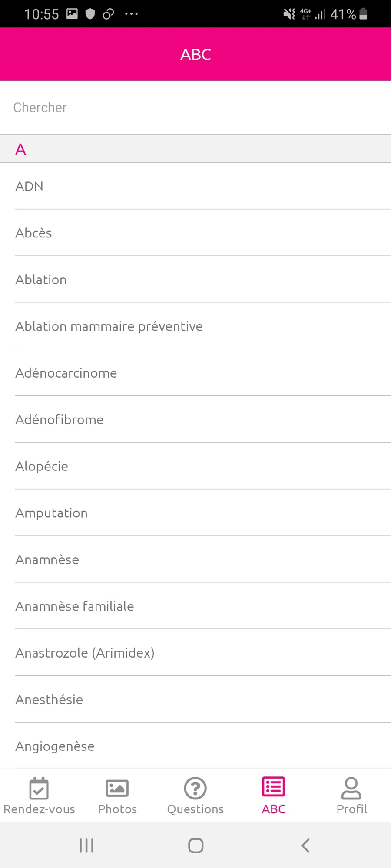Open the Adénofibrome definition
The image size is (391, 868).
(195, 420)
